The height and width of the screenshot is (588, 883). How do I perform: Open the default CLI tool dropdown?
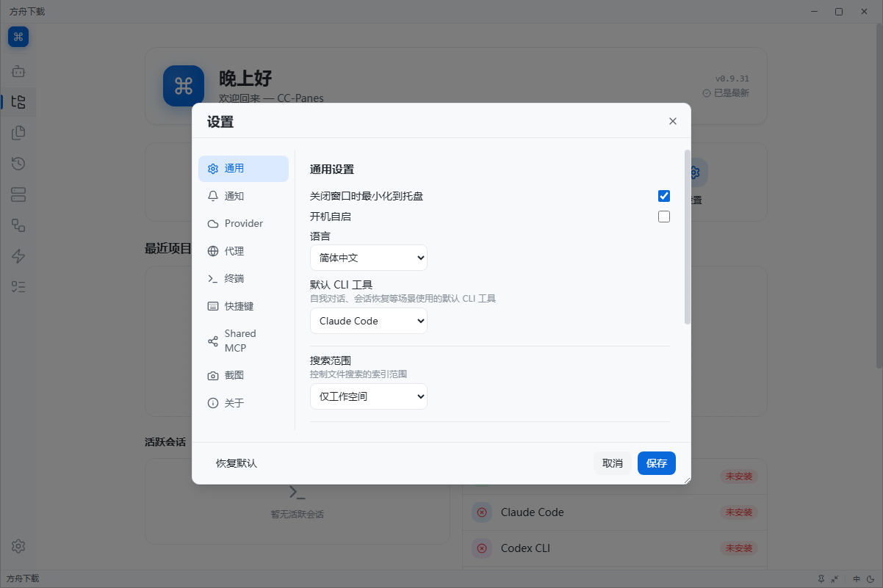[x=368, y=321]
